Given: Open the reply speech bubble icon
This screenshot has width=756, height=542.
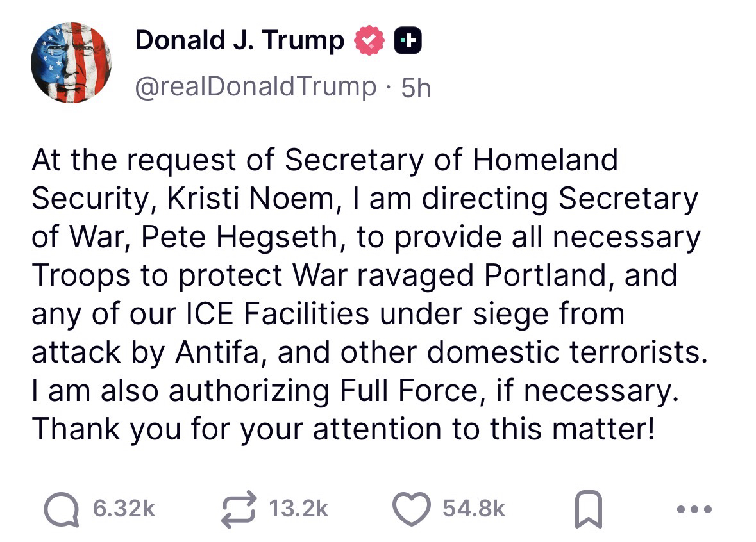Looking at the screenshot, I should [x=62, y=509].
